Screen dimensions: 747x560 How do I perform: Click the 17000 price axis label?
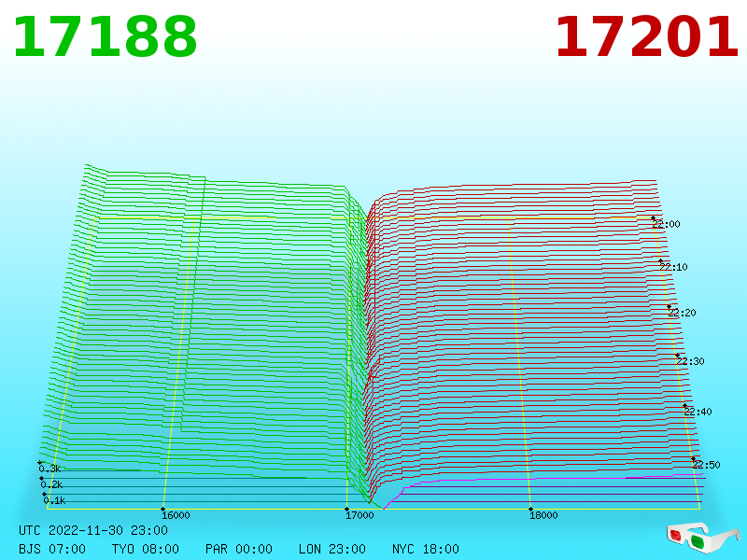pyautogui.click(x=359, y=515)
